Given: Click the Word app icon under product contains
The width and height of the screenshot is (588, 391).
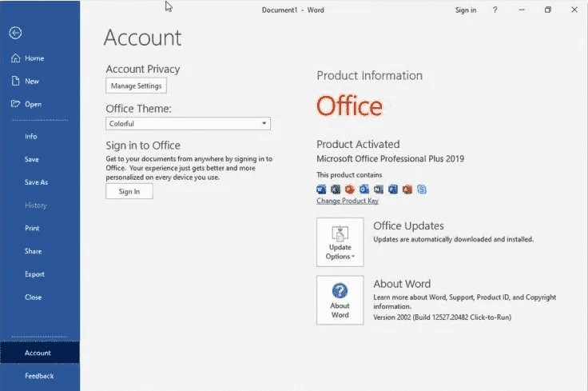Looking at the screenshot, I should [321, 190].
